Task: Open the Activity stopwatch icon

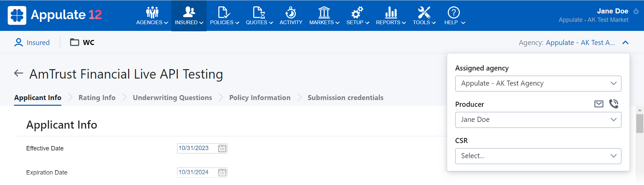Action: pyautogui.click(x=290, y=12)
